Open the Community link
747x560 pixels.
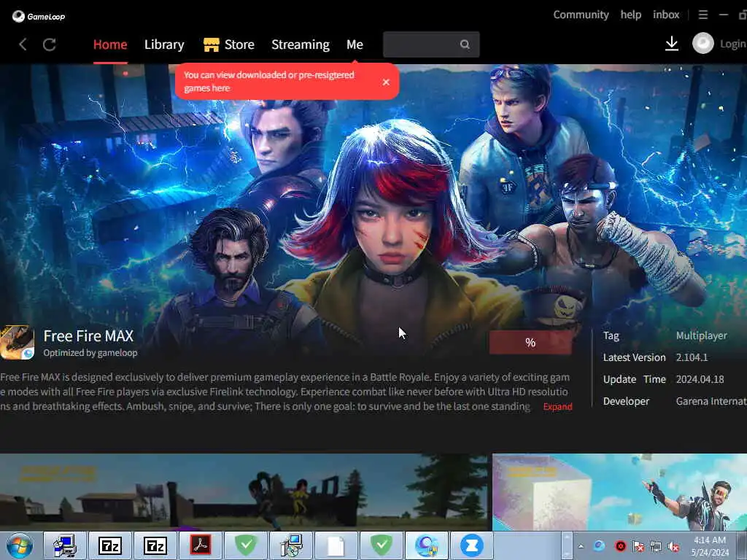[581, 15]
